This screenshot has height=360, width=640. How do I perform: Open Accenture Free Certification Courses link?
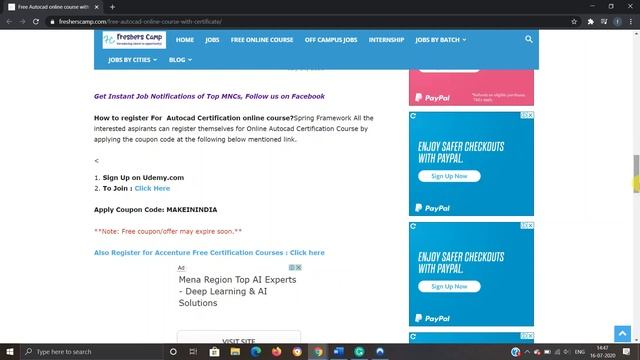click(209, 253)
